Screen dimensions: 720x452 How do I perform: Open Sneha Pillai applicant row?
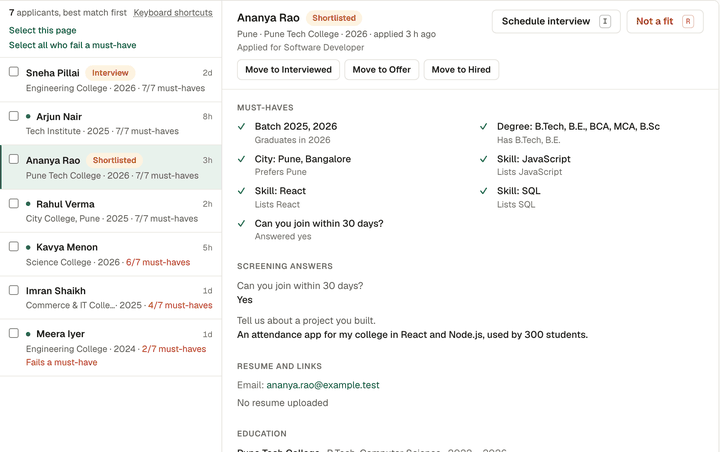coord(111,80)
